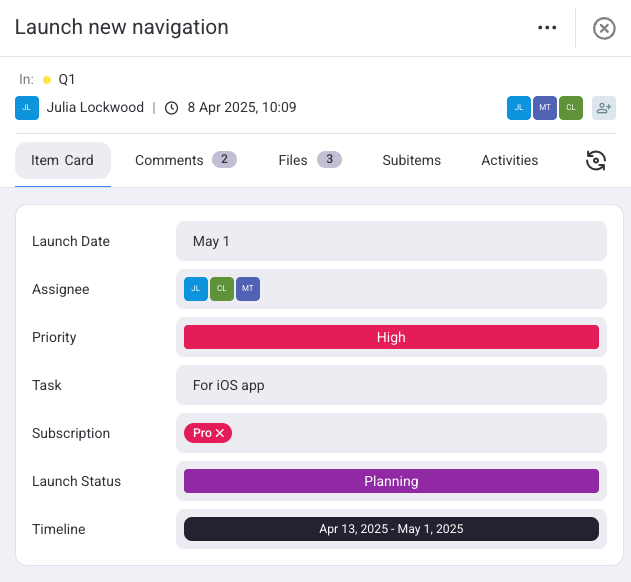This screenshot has width=631, height=582.
Task: Go to the Activities tab
Action: pyautogui.click(x=509, y=160)
